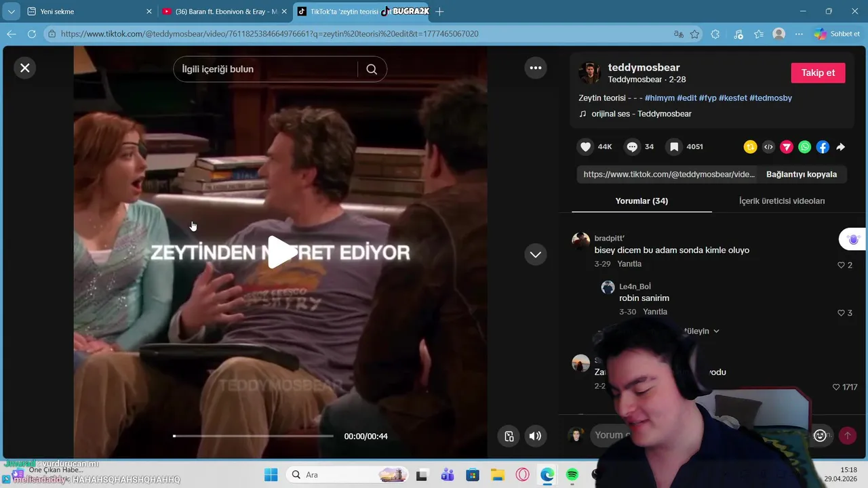The image size is (868, 488).
Task: Expand more replies chevron under Le4n_Bol
Action: 716,331
